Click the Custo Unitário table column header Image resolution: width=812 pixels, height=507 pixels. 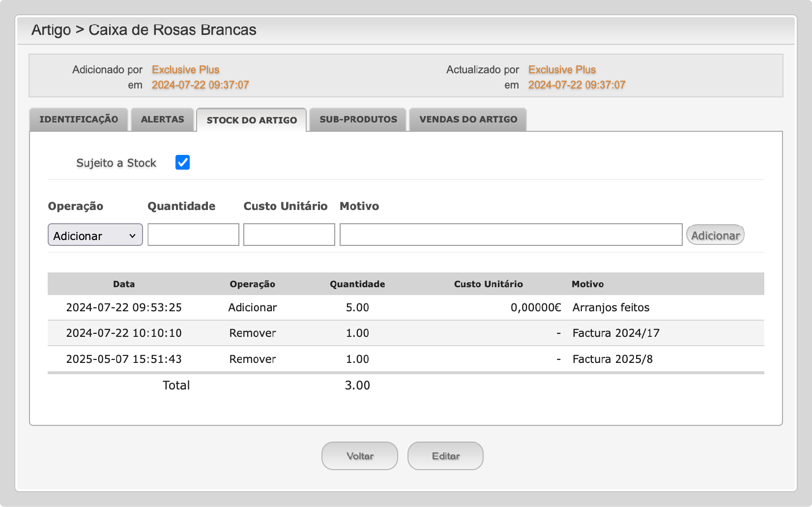tap(488, 284)
